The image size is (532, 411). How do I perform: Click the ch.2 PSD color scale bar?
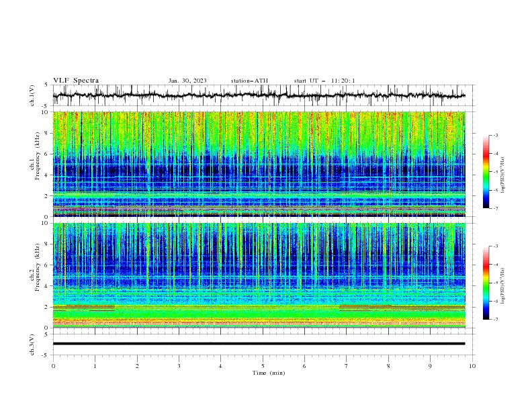click(x=486, y=283)
